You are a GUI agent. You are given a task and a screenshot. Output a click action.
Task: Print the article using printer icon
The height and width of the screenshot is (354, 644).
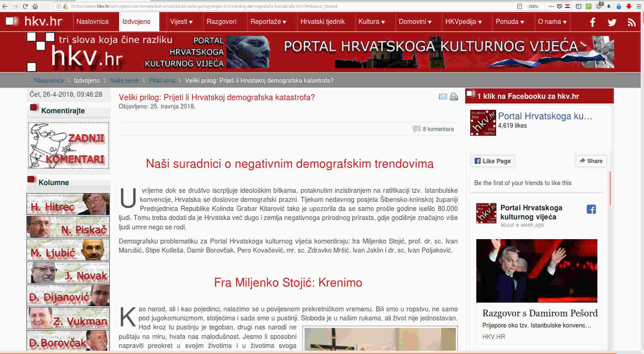tap(453, 97)
